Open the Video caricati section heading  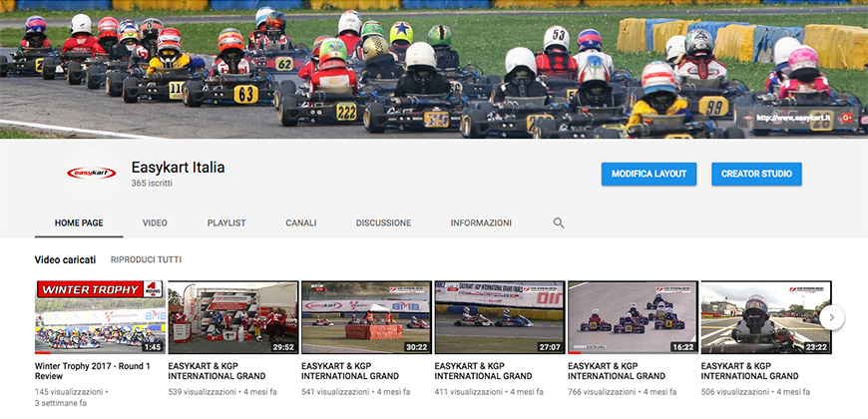(x=65, y=260)
